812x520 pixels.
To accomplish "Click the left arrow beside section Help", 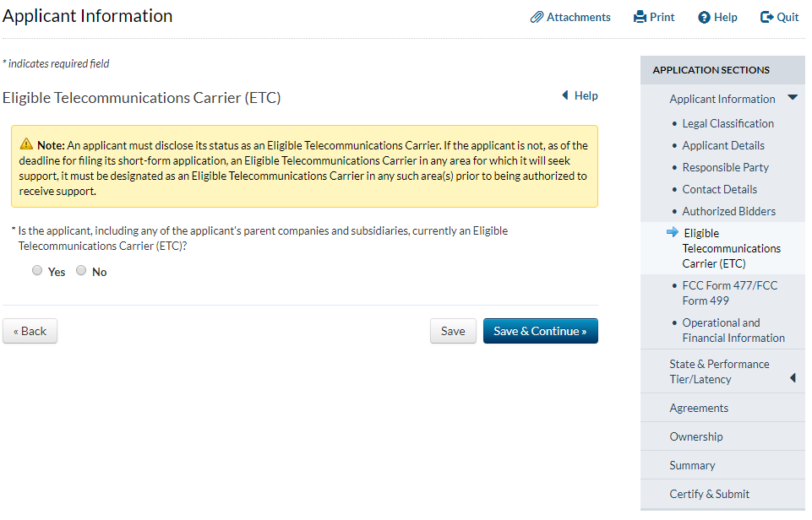I will pos(564,95).
